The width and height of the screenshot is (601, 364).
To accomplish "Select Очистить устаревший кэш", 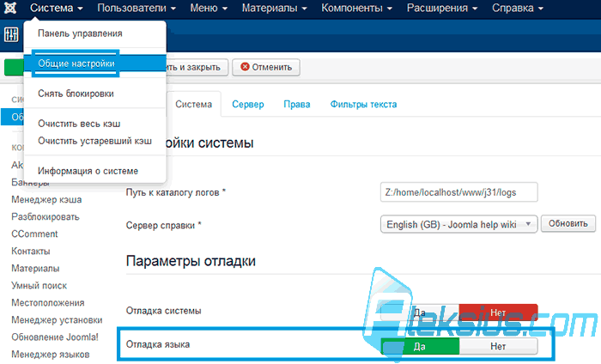I will [x=94, y=141].
